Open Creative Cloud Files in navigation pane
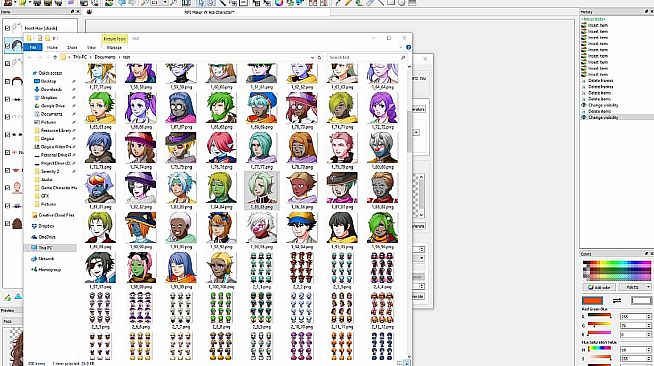 (53, 215)
